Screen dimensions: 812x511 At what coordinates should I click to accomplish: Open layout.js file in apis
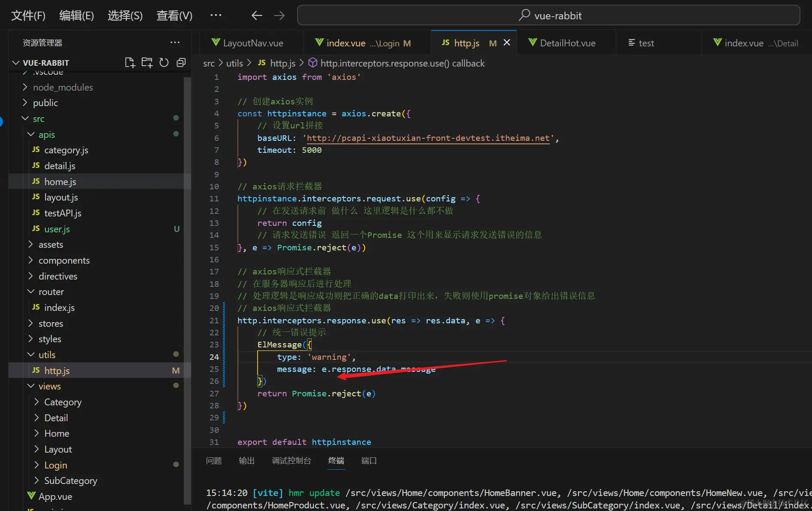click(x=61, y=197)
